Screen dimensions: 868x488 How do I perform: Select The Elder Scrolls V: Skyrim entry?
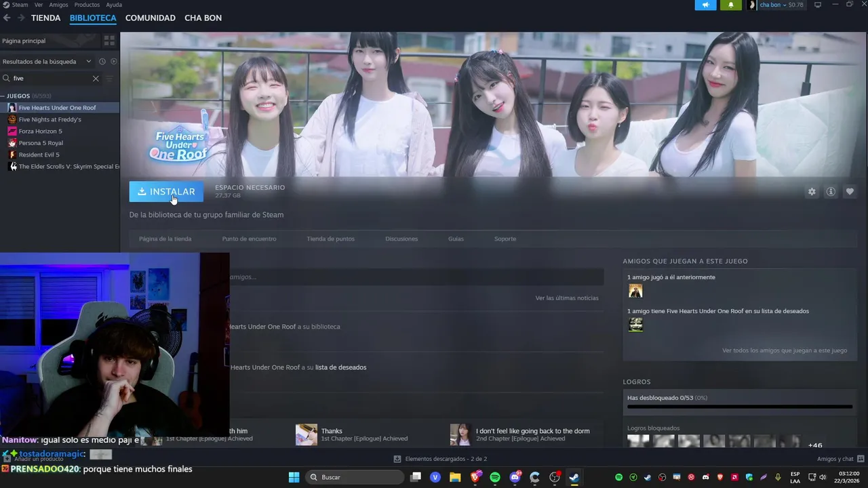coord(60,166)
